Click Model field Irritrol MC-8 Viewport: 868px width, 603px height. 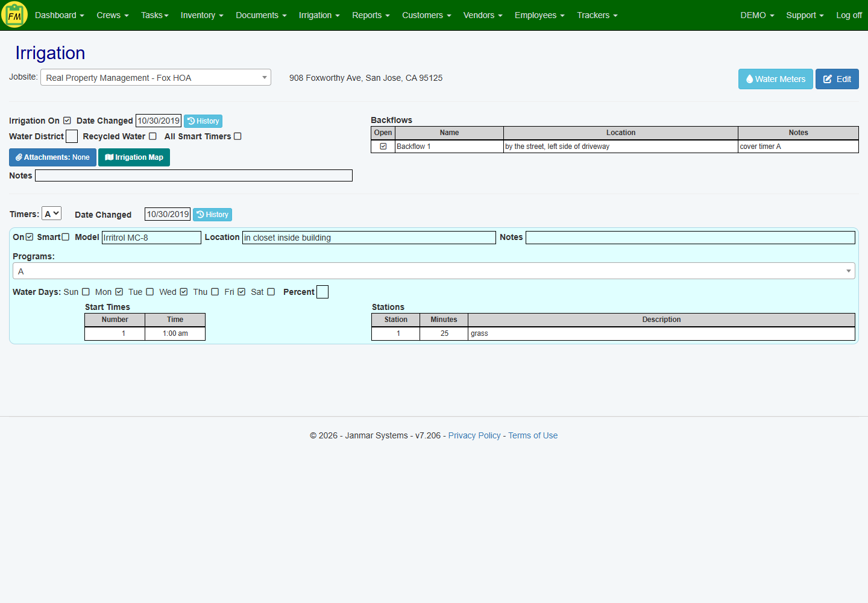coord(151,238)
